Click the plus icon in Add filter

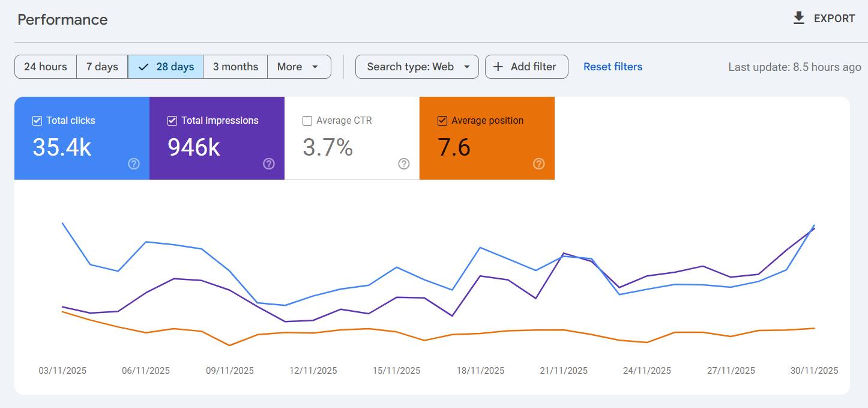pos(498,67)
